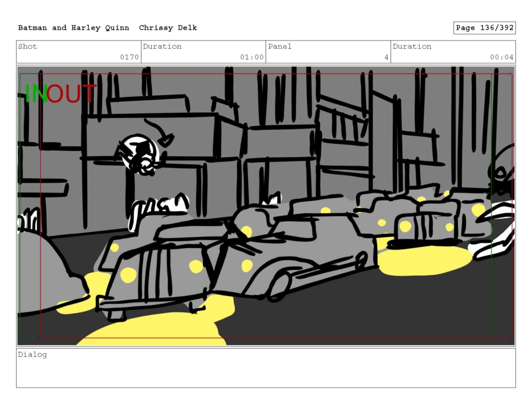Click the shot number '0170'
This screenshot has height=412, width=532.
point(129,57)
